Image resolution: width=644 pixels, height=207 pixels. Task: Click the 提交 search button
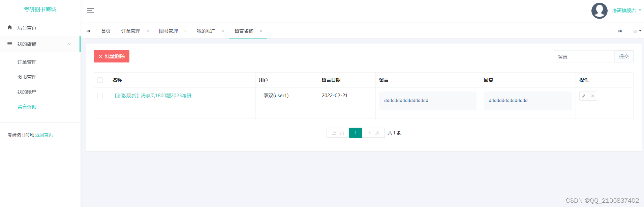[x=624, y=56]
